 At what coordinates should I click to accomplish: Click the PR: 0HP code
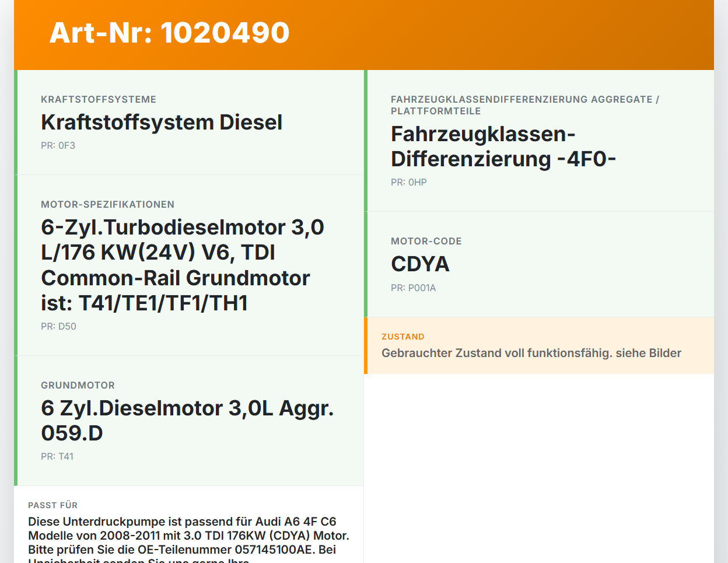pos(409,183)
